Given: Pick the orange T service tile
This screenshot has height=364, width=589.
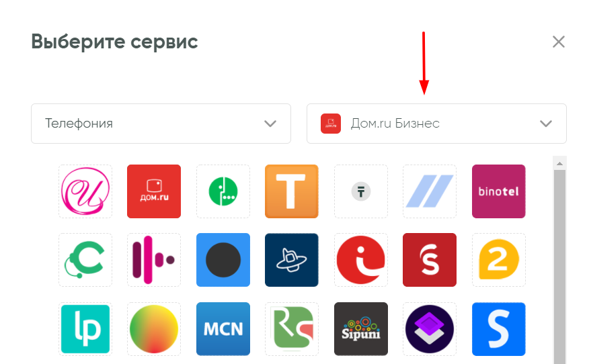Looking at the screenshot, I should pos(292,191).
